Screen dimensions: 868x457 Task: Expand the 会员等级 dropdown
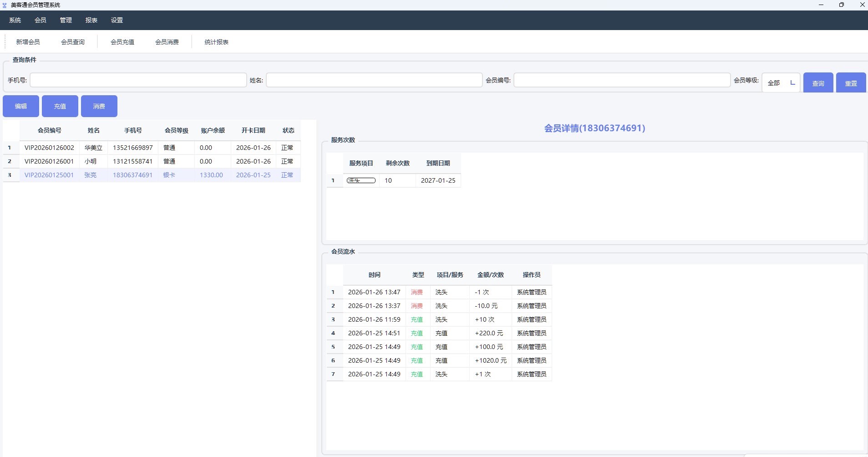pos(781,83)
